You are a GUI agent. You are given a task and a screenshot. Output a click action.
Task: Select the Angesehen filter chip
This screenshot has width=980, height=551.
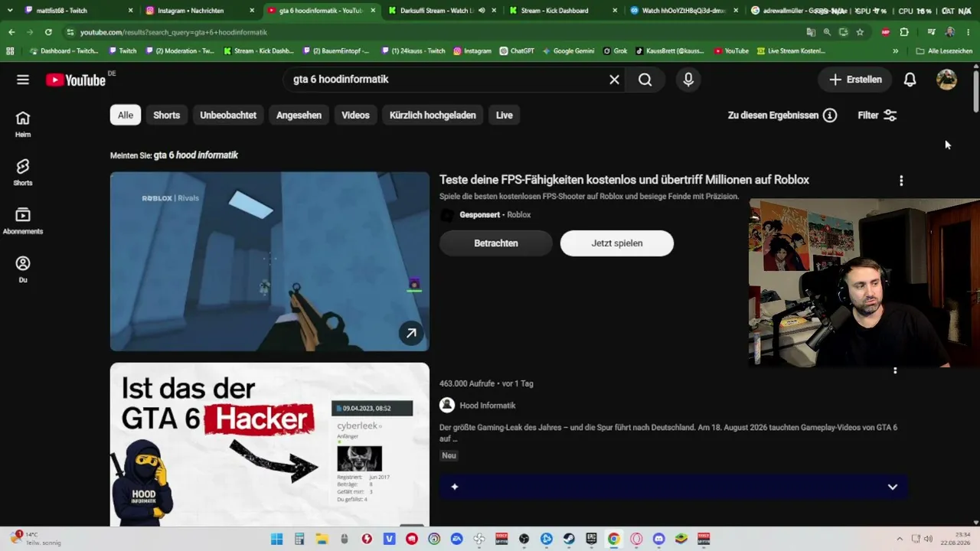[299, 116]
